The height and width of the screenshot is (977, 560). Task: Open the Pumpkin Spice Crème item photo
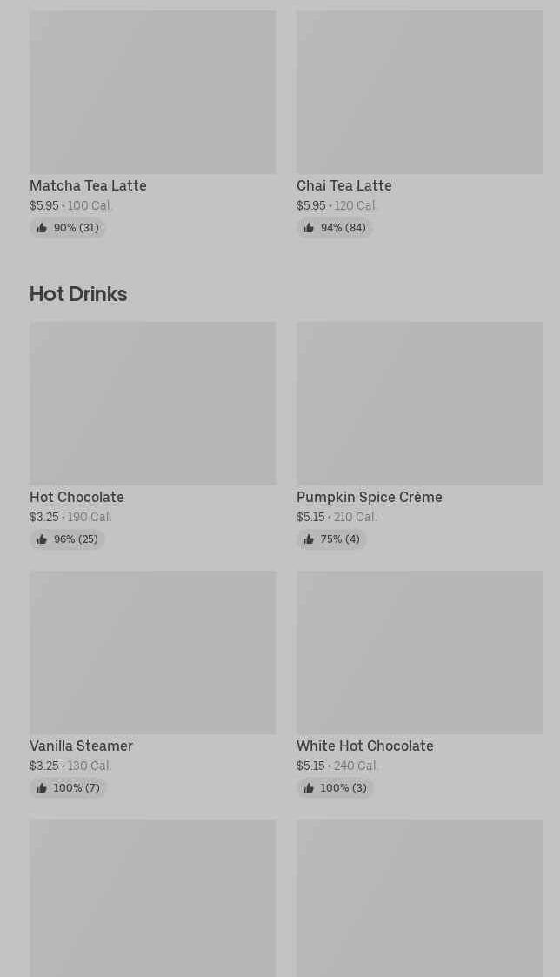click(x=419, y=403)
